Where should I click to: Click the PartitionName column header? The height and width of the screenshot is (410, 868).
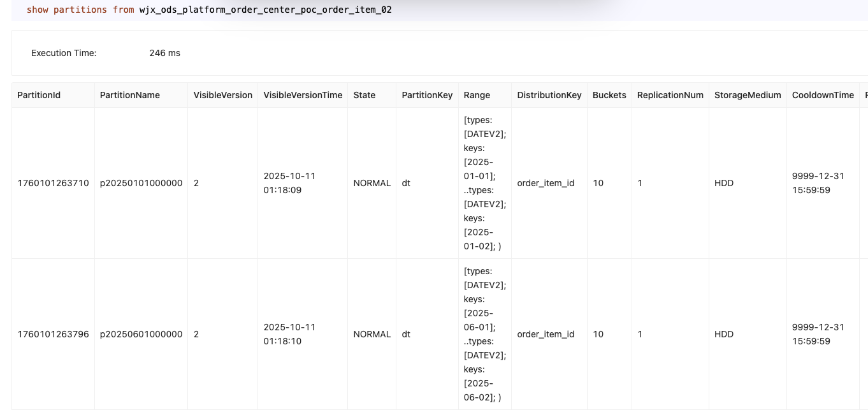coord(130,95)
